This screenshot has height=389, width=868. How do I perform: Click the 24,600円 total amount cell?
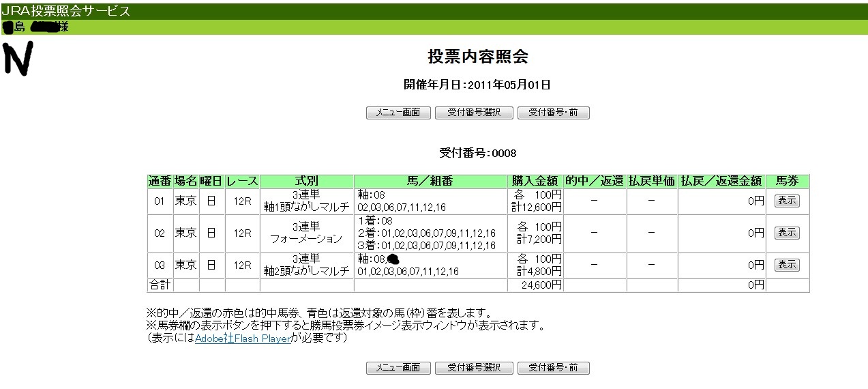click(x=535, y=285)
